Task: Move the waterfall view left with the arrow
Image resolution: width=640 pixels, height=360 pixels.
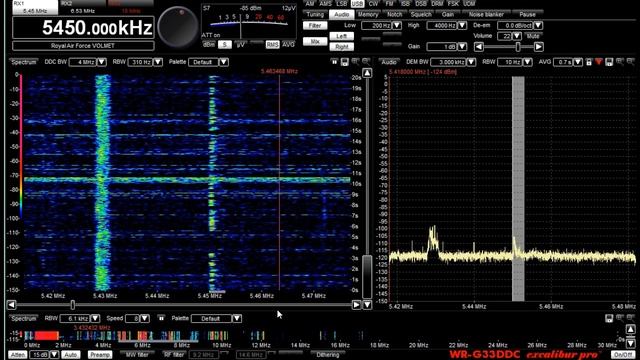Action: (x=11, y=304)
